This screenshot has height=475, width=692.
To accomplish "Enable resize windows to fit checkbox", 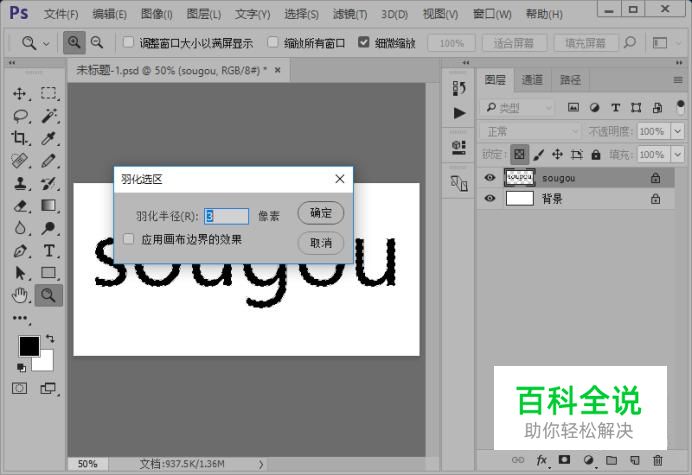I will [128, 42].
